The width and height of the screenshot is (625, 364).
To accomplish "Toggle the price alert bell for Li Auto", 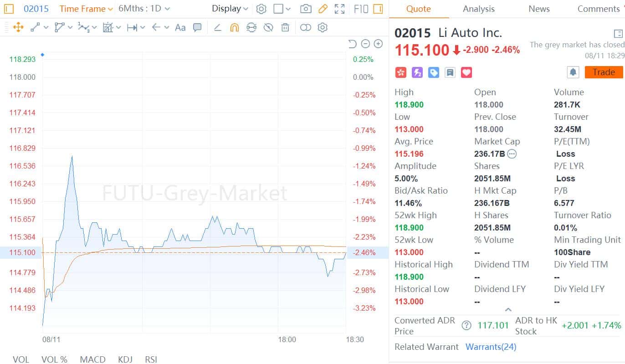I will click(573, 72).
